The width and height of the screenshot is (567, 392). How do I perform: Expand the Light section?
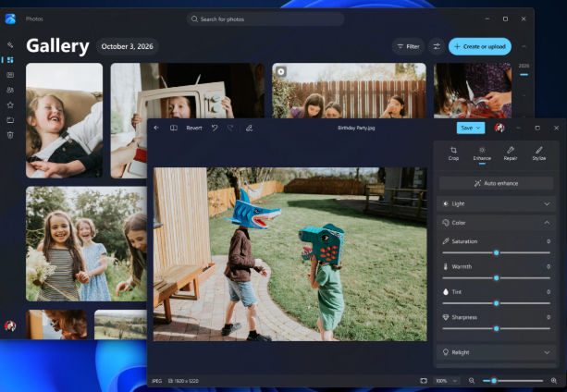coord(496,203)
